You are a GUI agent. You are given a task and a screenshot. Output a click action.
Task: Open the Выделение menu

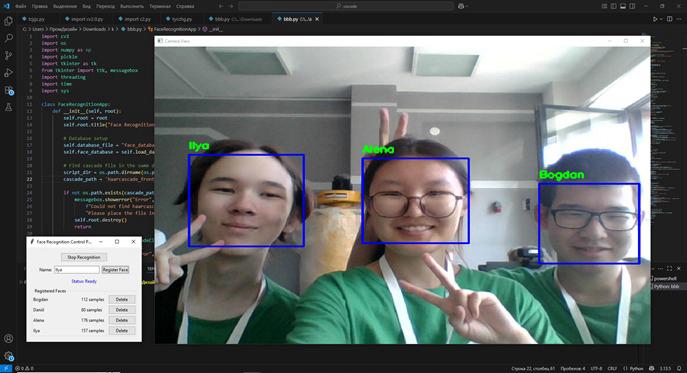pos(65,7)
